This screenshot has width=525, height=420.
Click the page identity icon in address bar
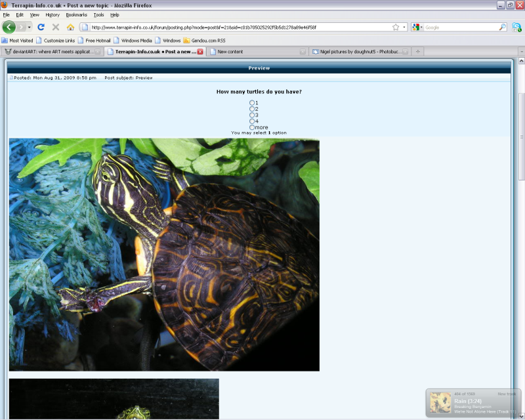pos(85,28)
